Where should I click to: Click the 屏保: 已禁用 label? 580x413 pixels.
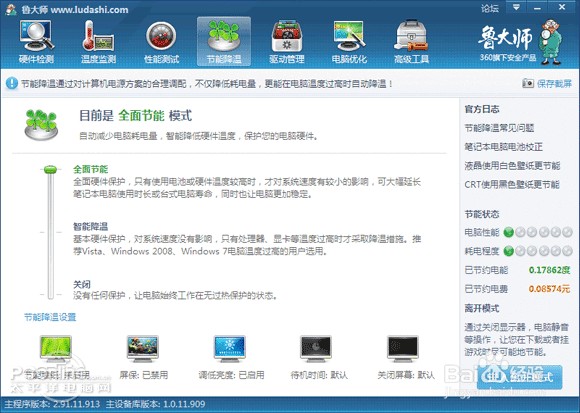pos(144,375)
